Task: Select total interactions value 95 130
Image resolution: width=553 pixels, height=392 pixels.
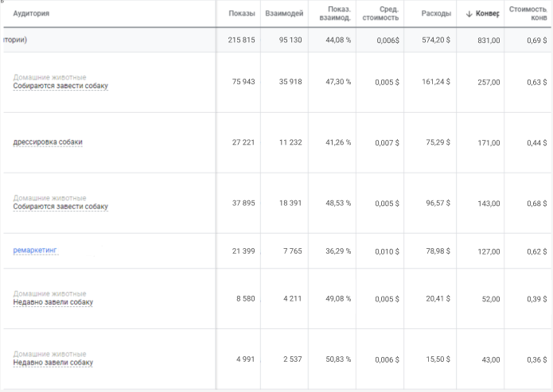Action: pos(290,40)
